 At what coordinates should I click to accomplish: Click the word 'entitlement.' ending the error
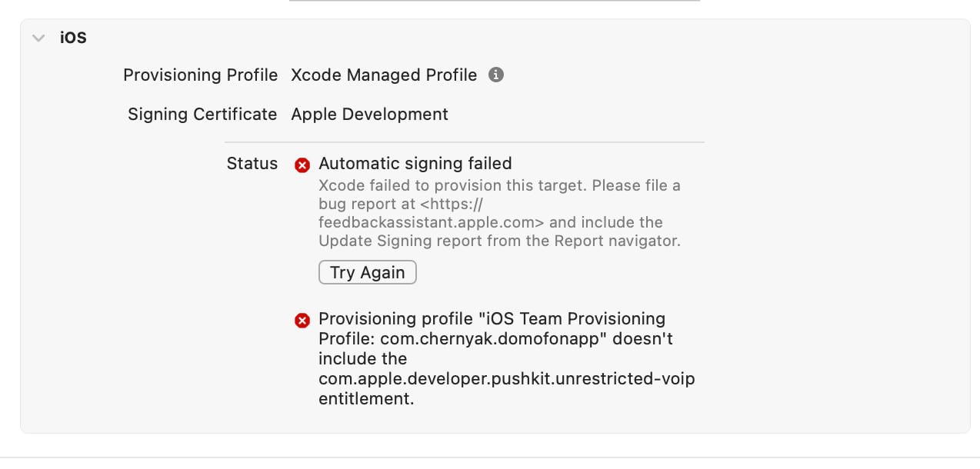coord(366,398)
